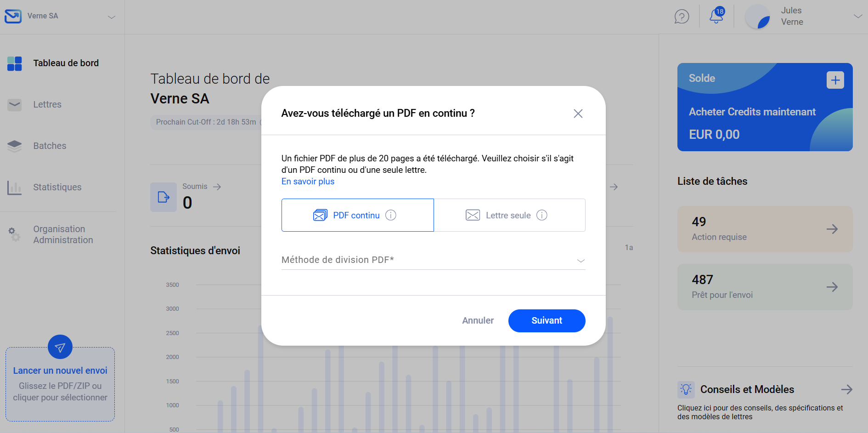Expand the Verne SA organisation selector
868x433 pixels.
pos(111,17)
